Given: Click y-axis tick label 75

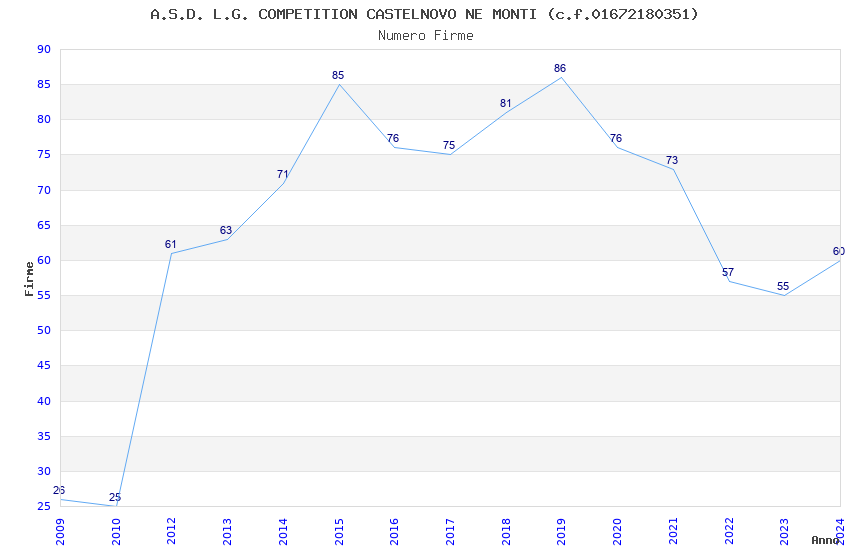Looking at the screenshot, I should pyautogui.click(x=44, y=155).
